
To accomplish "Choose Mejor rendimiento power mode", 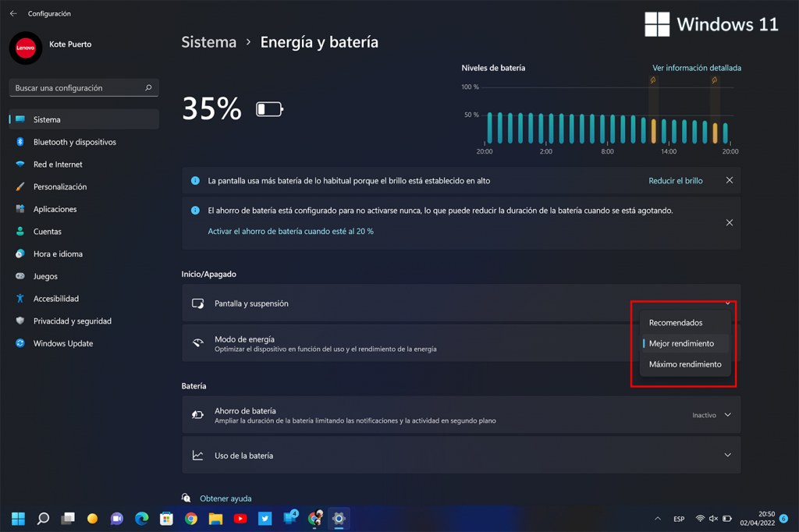I will (684, 343).
